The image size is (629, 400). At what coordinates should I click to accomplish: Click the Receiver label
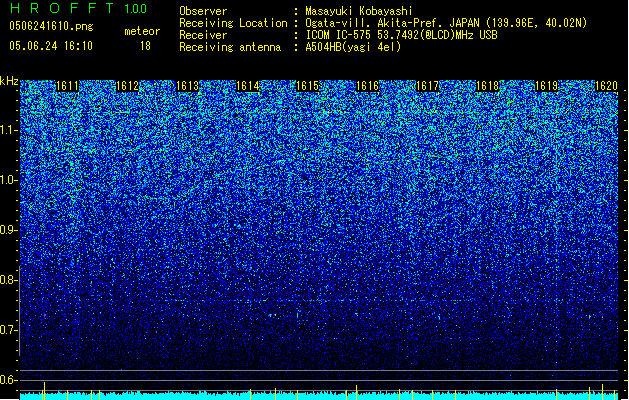[x=203, y=35]
